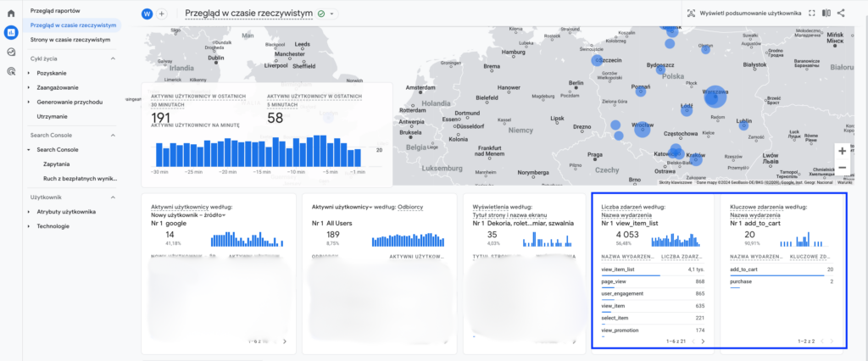Go to next page in event count card
The width and height of the screenshot is (868, 361).
(703, 342)
